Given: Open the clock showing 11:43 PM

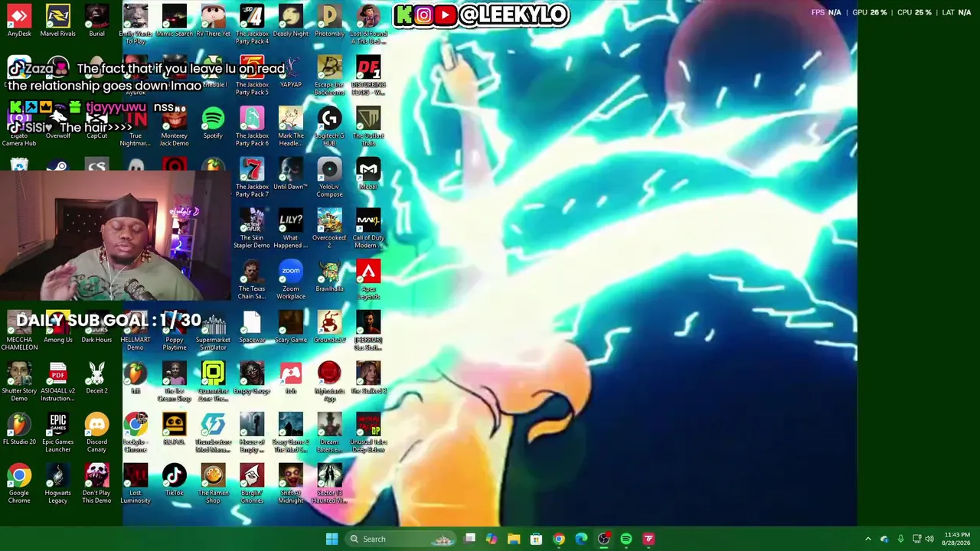Looking at the screenshot, I should 957,539.
